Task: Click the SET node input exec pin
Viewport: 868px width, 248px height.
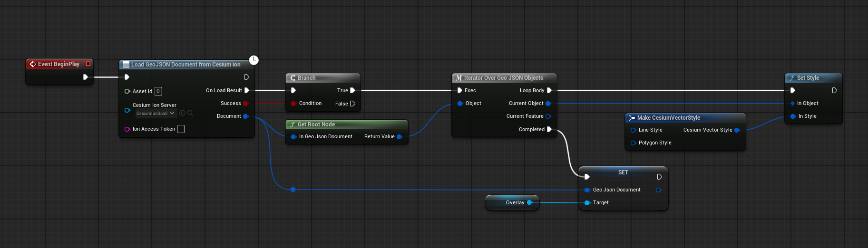Action: (x=587, y=177)
